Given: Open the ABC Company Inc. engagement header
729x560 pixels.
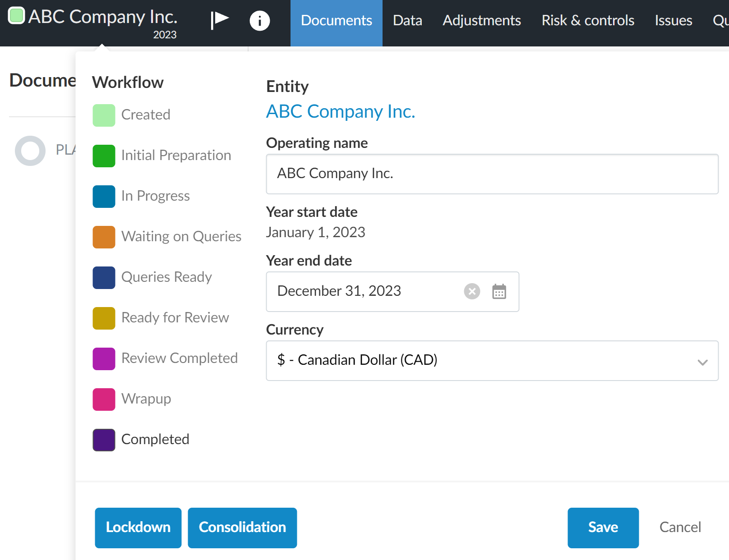Looking at the screenshot, I should [102, 17].
